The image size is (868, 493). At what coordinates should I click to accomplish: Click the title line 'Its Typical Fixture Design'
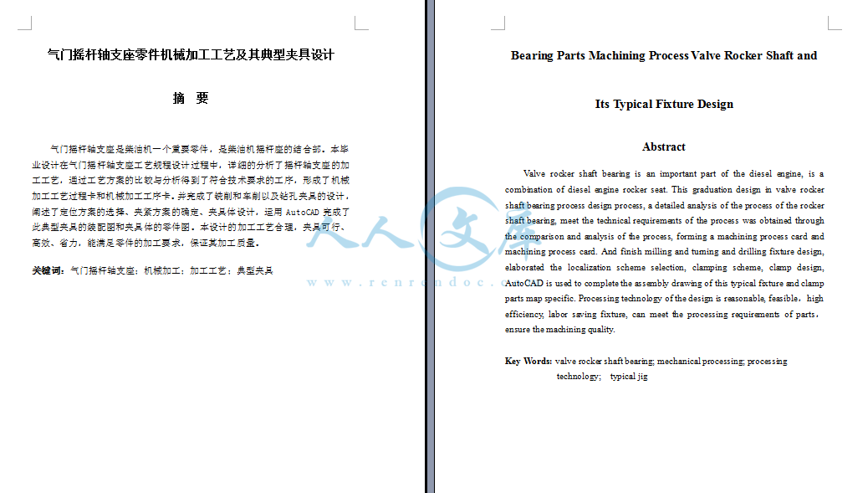click(x=664, y=104)
